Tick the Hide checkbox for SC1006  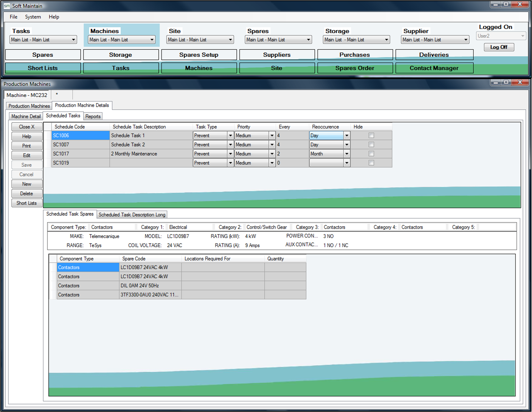pos(371,135)
